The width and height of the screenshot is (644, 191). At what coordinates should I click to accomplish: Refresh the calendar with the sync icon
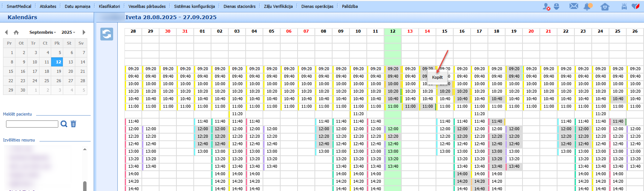click(107, 34)
